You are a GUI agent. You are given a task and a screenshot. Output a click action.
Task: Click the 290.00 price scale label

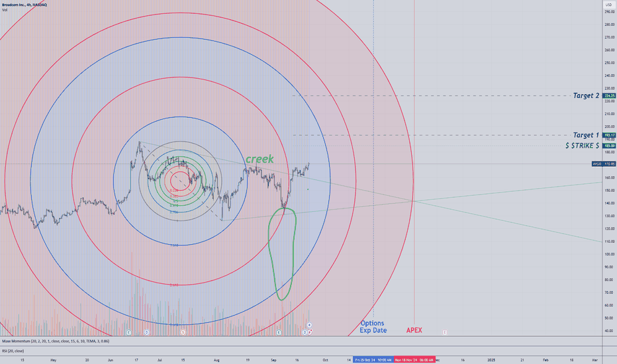pos(610,12)
